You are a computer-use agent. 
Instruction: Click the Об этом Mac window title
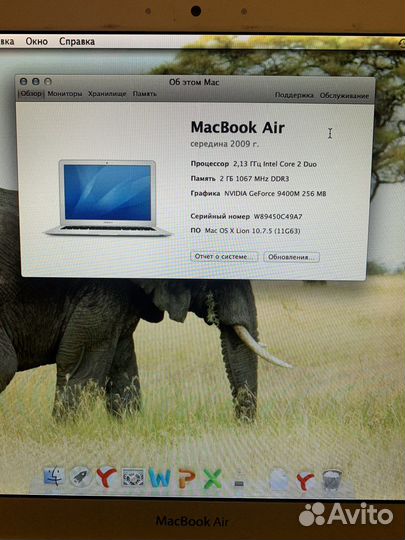194,82
